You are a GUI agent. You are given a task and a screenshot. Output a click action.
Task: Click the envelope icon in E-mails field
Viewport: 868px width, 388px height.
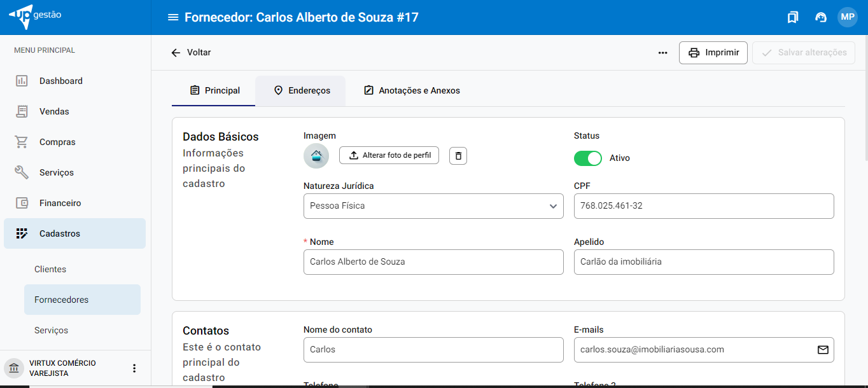coord(823,350)
